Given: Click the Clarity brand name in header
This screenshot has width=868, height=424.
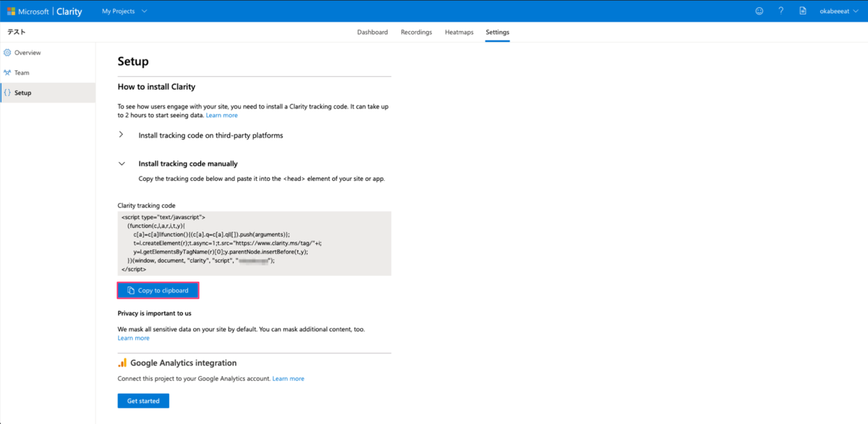Looking at the screenshot, I should (x=69, y=12).
